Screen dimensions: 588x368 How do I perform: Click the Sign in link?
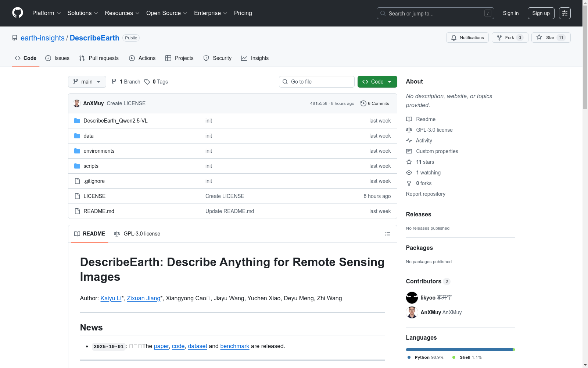511,13
